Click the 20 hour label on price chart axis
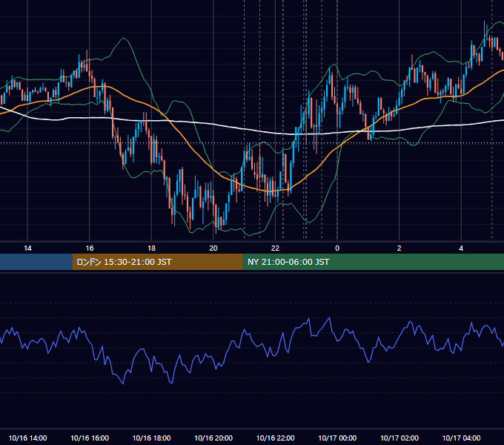This screenshot has height=445, width=504. tap(213, 248)
